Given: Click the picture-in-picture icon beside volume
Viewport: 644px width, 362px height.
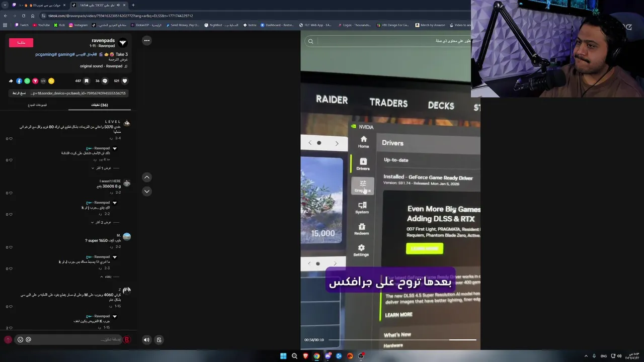Looking at the screenshot, I should point(159,340).
